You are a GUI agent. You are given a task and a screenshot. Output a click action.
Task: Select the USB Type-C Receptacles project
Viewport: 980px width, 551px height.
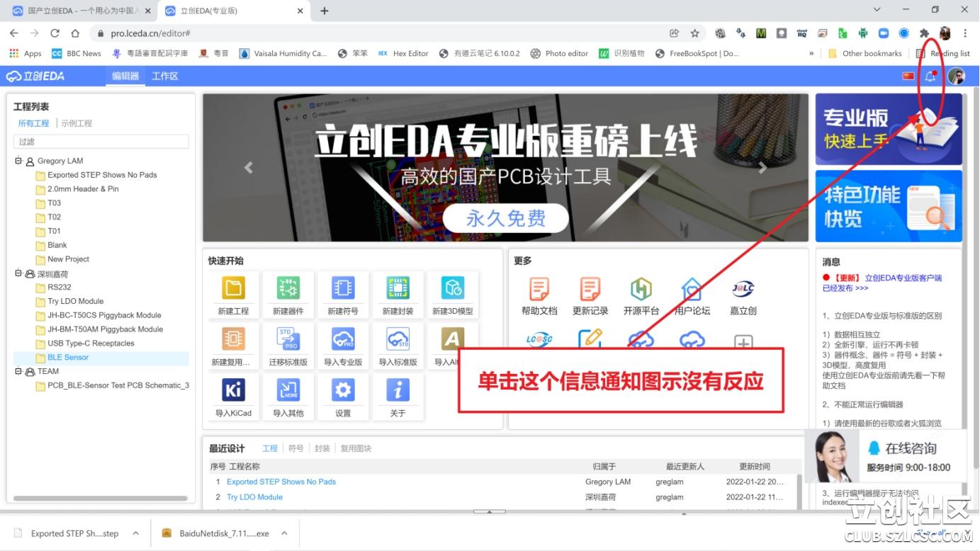pyautogui.click(x=91, y=343)
